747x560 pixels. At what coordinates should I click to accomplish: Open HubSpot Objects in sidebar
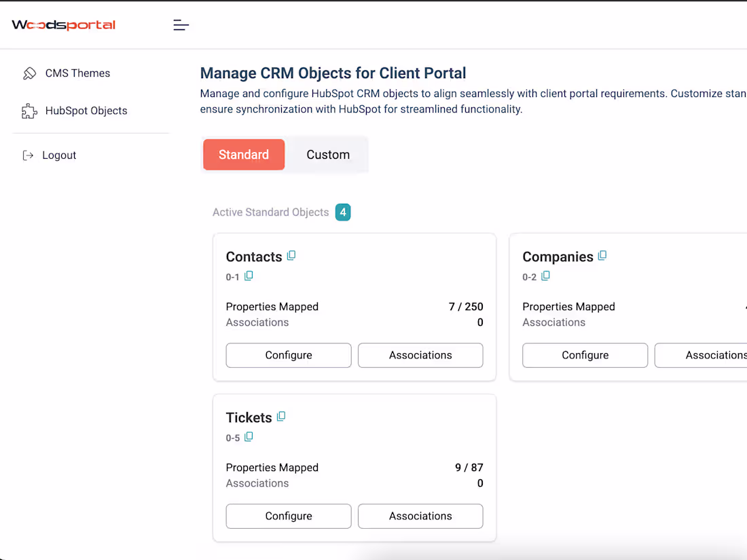(x=86, y=111)
